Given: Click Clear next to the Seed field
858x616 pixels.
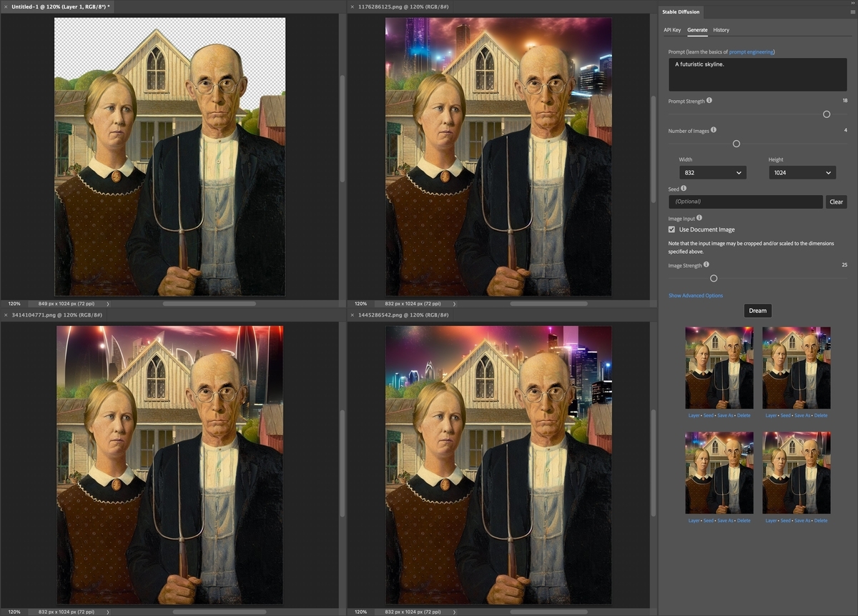Looking at the screenshot, I should click(x=836, y=202).
